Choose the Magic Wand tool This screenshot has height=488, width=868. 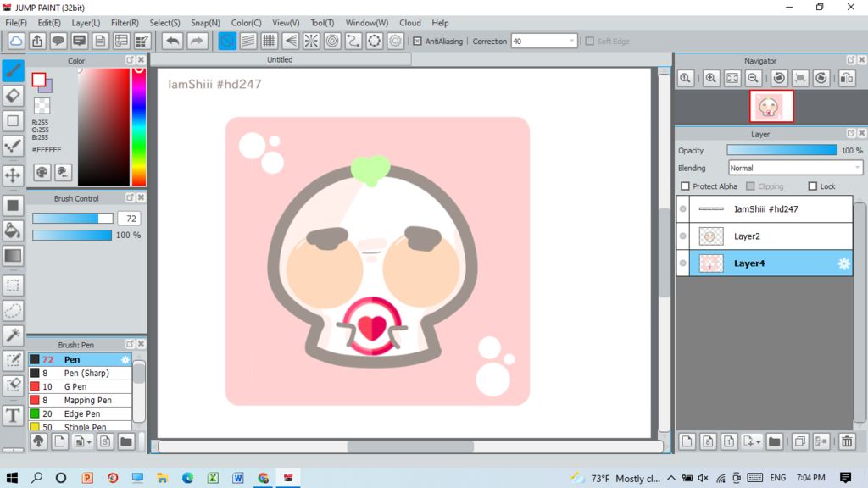14,335
